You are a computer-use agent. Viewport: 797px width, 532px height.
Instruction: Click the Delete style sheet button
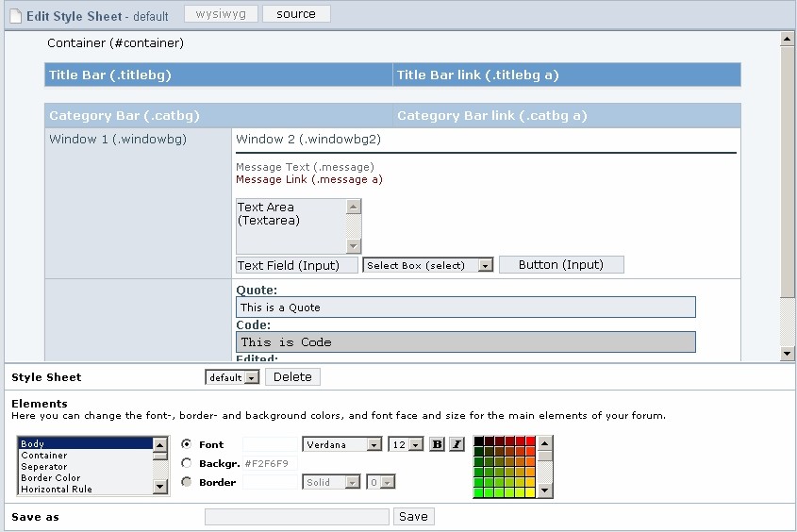(x=292, y=377)
